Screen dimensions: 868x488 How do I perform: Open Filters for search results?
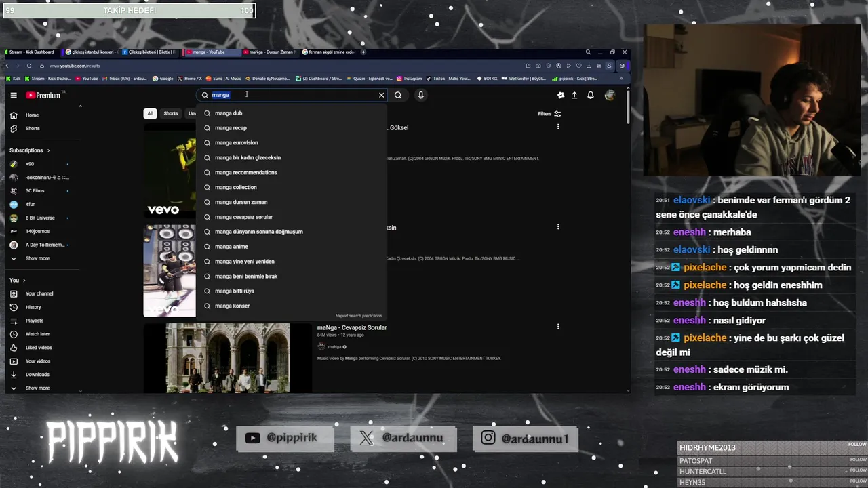[549, 114]
